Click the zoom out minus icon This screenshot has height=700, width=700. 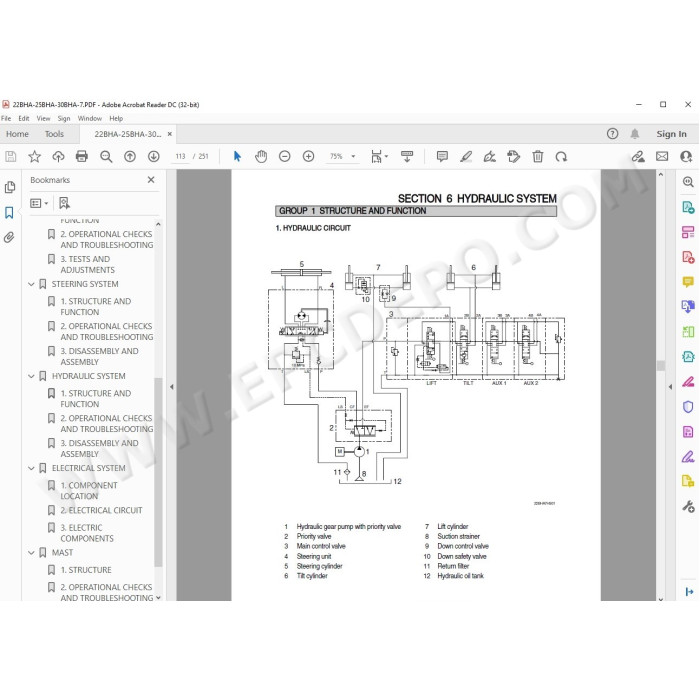284,156
